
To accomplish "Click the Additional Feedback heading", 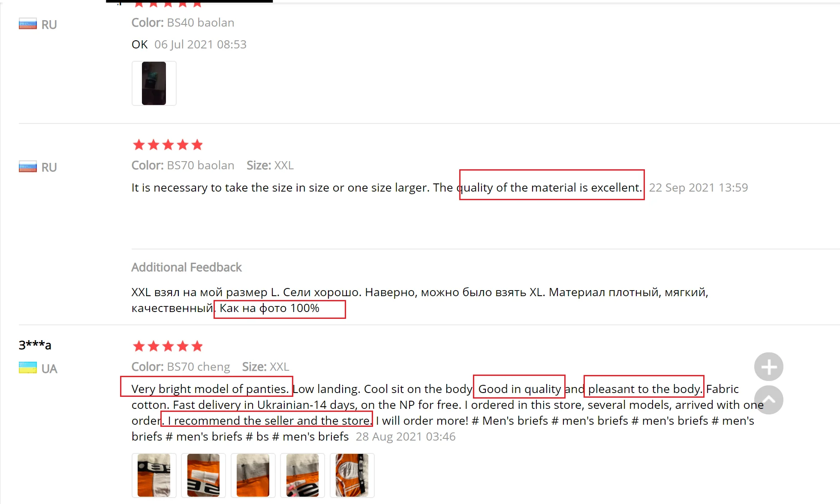I will tap(187, 267).
